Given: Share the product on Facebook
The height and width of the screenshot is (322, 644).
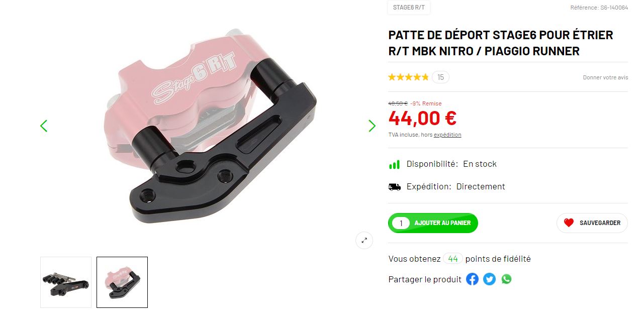Looking at the screenshot, I should coord(472,279).
